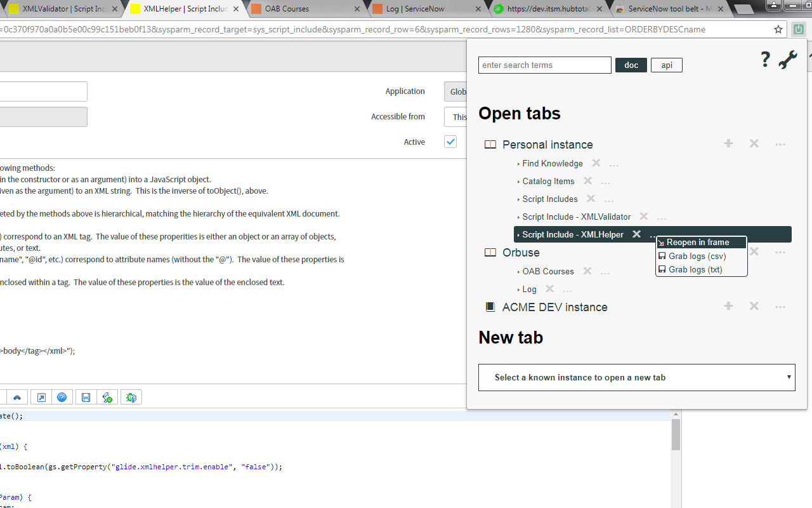Expand the ACME DEV instance book icon
This screenshot has height=508, width=812.
490,307
